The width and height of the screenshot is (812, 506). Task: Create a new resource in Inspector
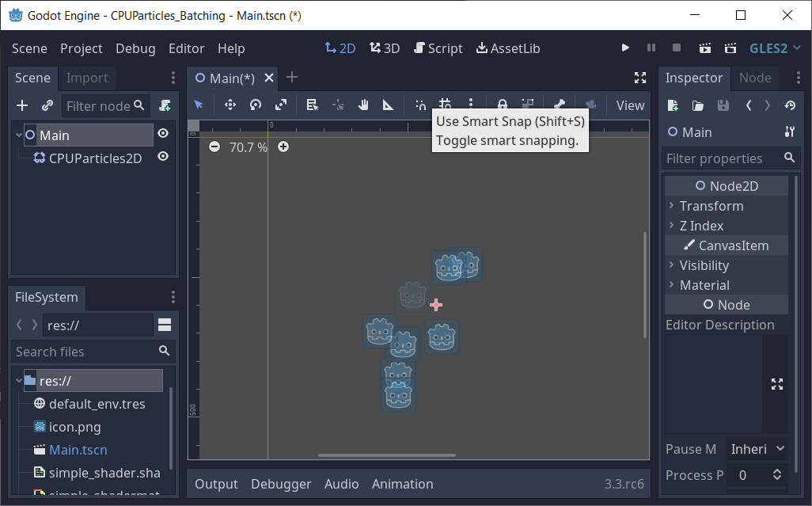(x=673, y=105)
